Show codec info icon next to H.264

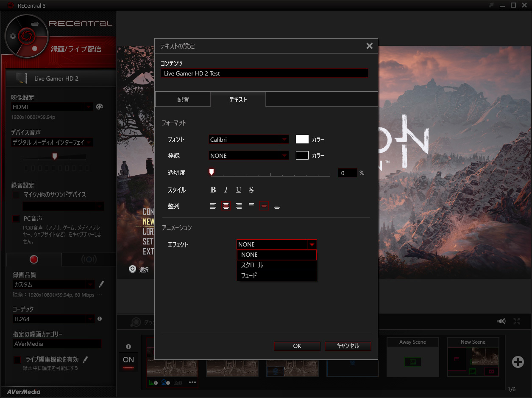pyautogui.click(x=100, y=318)
